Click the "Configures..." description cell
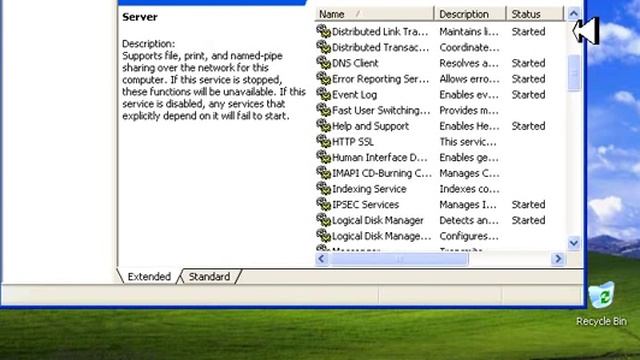The width and height of the screenshot is (640, 360). 469,236
